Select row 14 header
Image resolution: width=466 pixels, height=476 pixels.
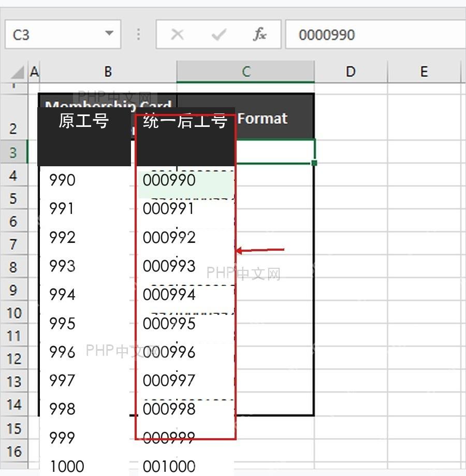[13, 404]
